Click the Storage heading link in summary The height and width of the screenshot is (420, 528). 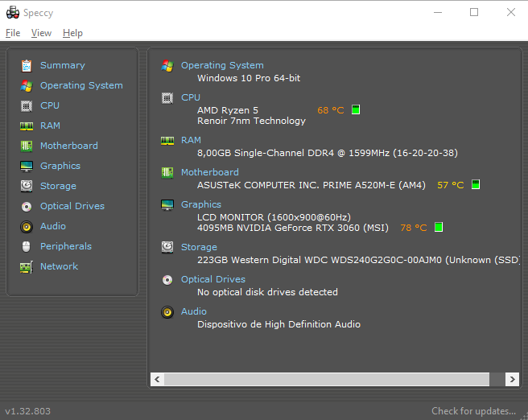pyautogui.click(x=199, y=247)
